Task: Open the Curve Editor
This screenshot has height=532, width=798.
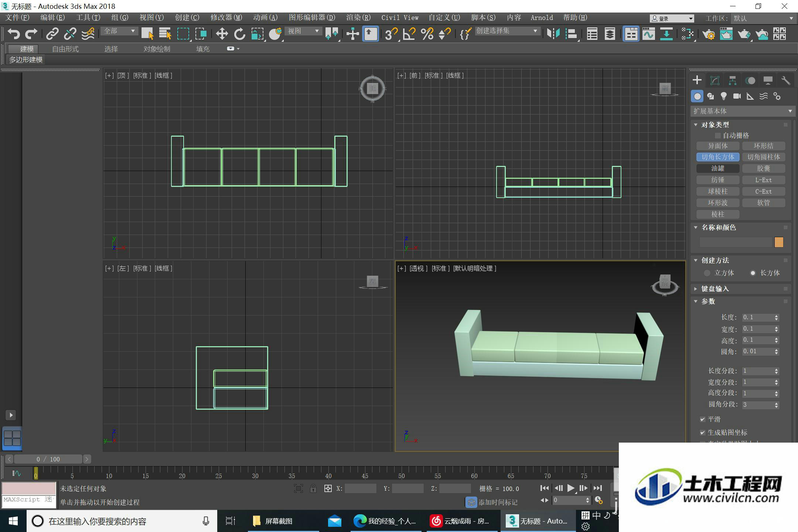Action: 648,34
